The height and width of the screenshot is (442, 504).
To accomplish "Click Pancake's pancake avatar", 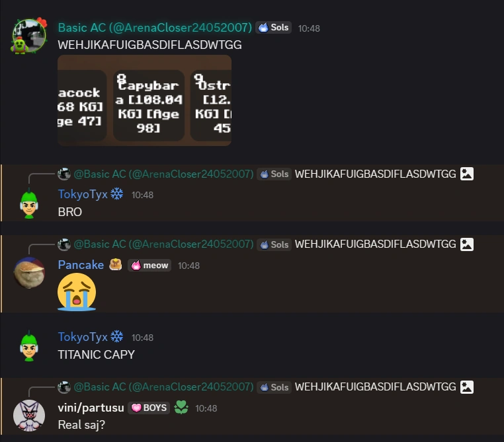I will [29, 273].
